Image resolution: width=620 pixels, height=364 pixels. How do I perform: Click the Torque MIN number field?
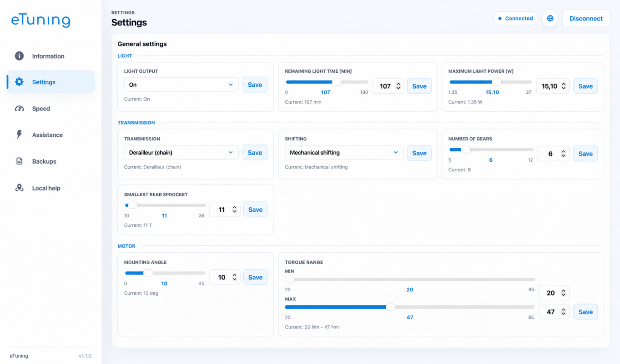point(554,293)
